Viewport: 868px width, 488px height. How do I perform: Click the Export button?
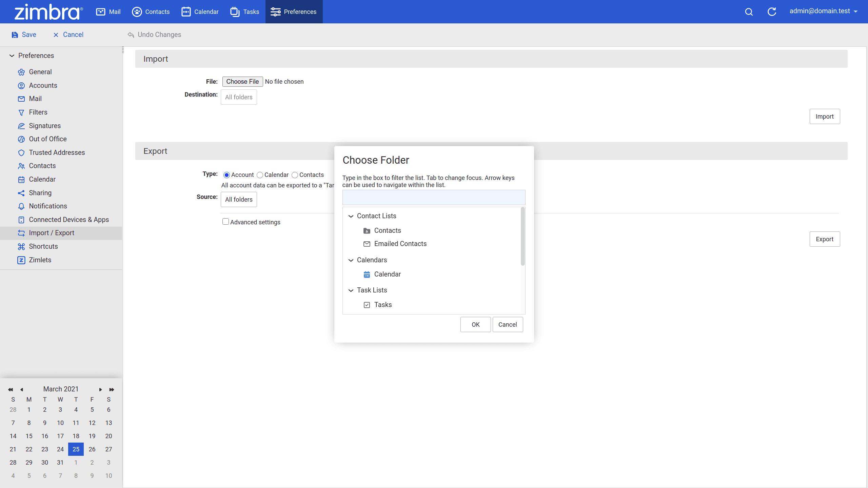[x=825, y=239]
